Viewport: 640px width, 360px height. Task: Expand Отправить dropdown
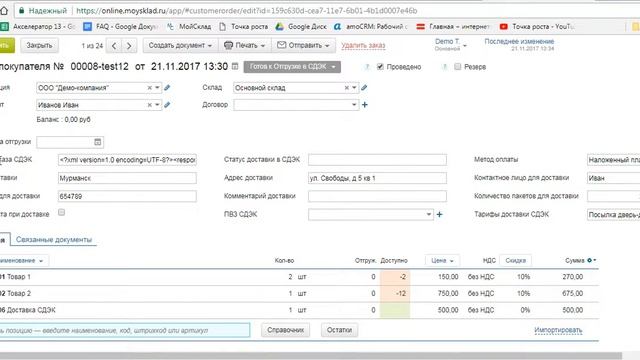(303, 45)
